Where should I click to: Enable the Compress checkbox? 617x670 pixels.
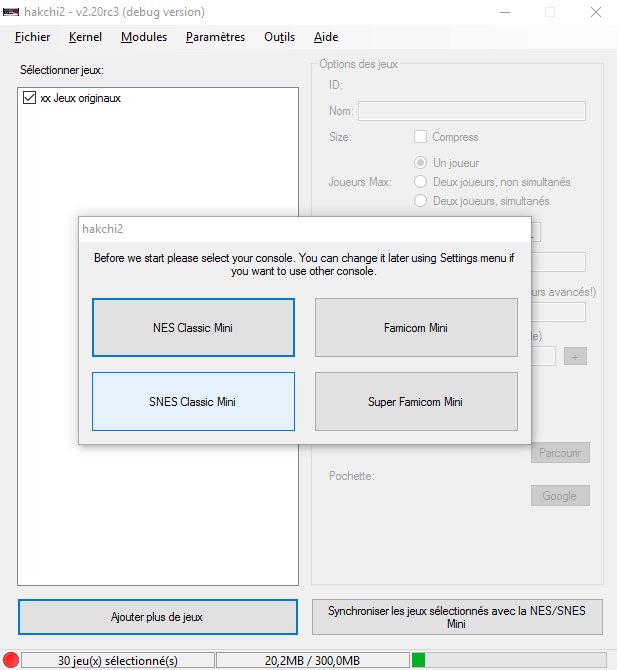(421, 137)
